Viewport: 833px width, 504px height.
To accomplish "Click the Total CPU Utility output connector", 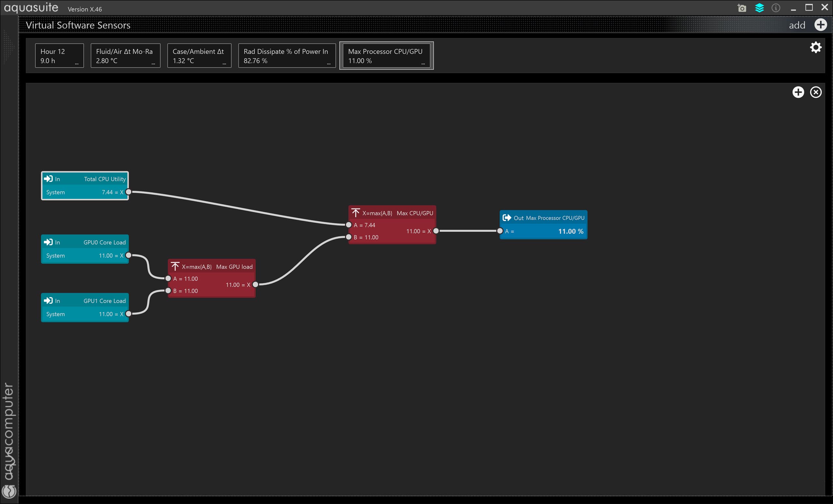I will (x=128, y=192).
